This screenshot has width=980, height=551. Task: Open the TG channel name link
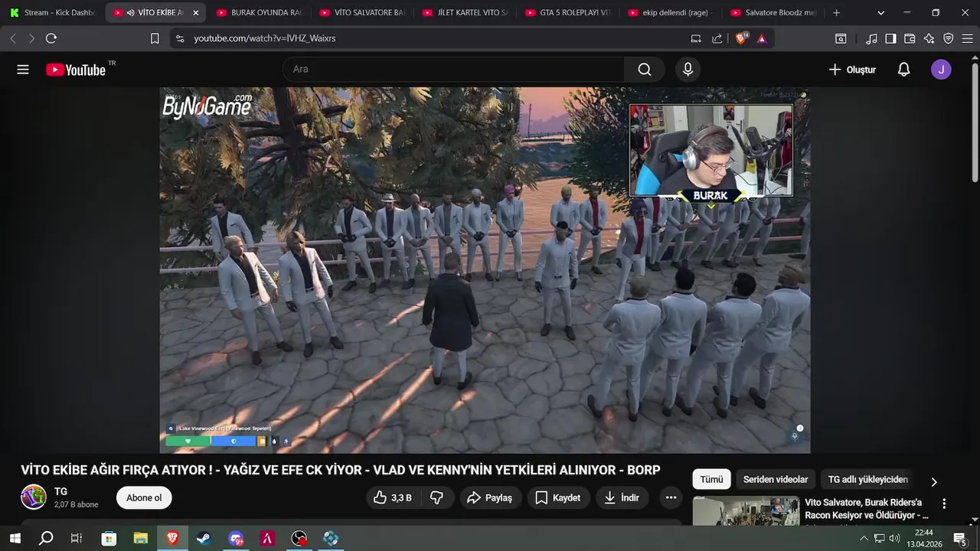[60, 491]
